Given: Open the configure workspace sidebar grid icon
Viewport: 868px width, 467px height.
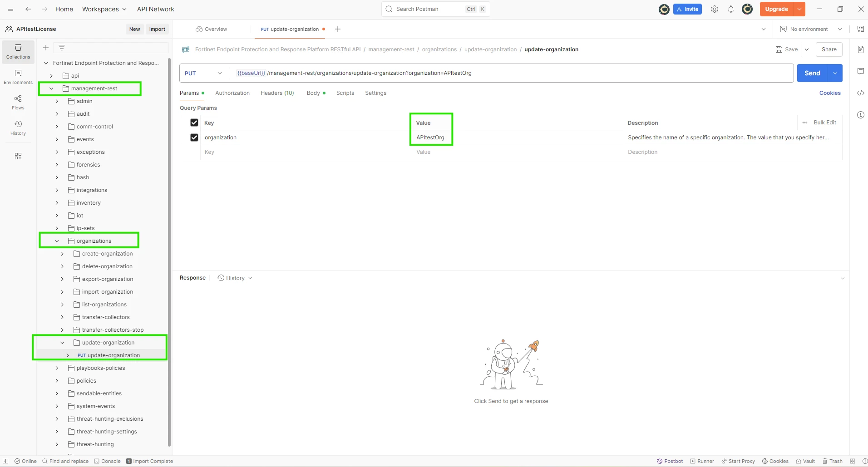Looking at the screenshot, I should click(x=18, y=156).
